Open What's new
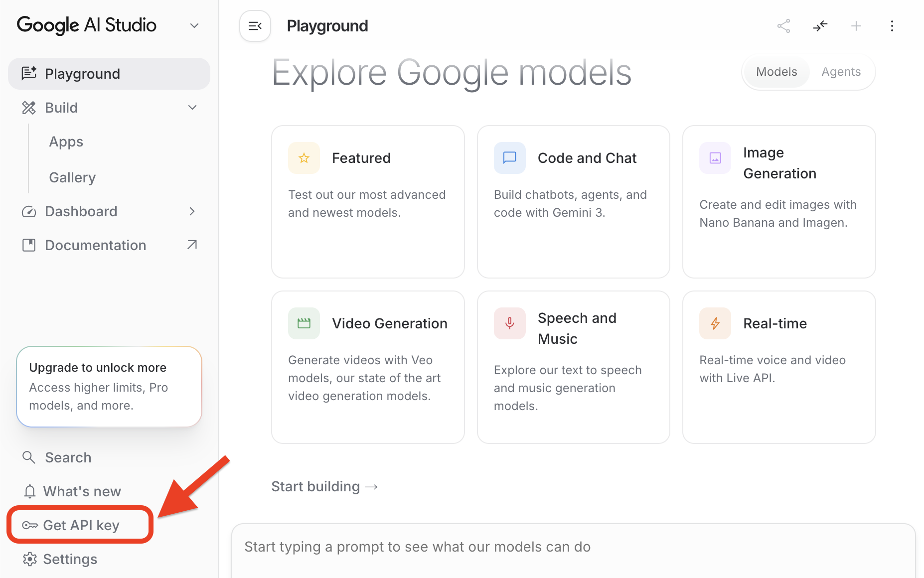The image size is (924, 578). tap(72, 491)
